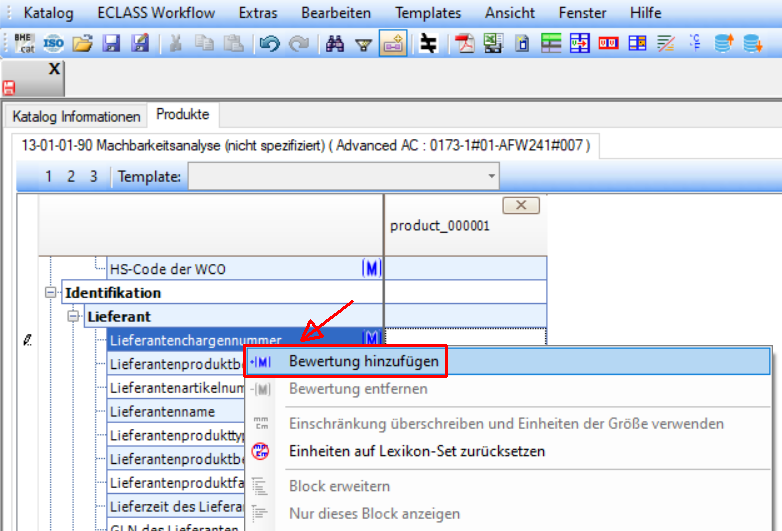Select the Identifikation tree row

coord(222,293)
